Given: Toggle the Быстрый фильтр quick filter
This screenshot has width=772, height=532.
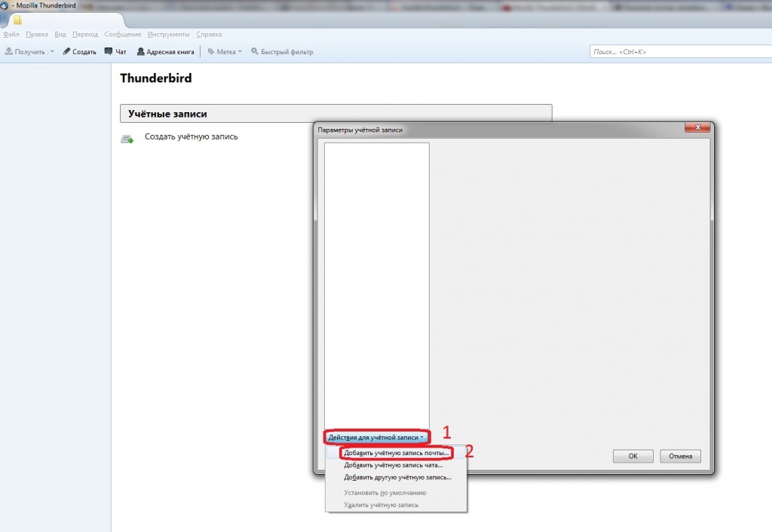Looking at the screenshot, I should pyautogui.click(x=282, y=52).
